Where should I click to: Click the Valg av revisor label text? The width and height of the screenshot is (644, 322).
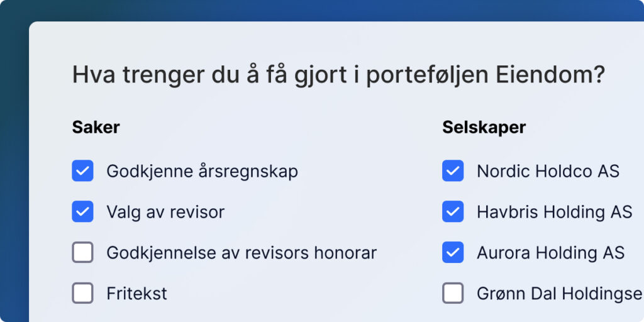165,212
